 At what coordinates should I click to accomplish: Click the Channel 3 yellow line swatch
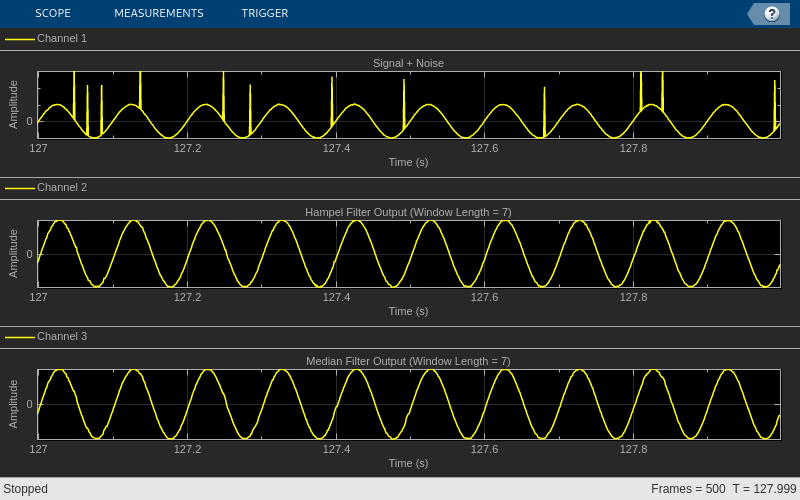coord(20,337)
